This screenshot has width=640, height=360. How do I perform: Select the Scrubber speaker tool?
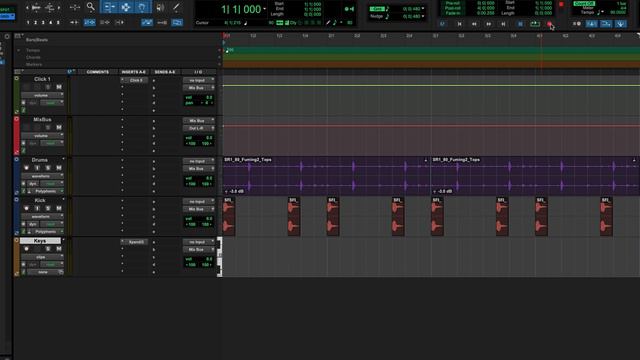click(160, 7)
